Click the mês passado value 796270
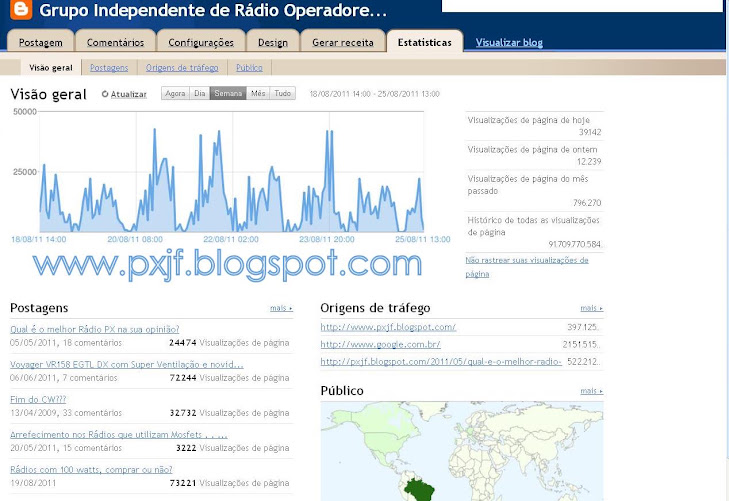Viewport: 729px width, 501px height. (587, 203)
